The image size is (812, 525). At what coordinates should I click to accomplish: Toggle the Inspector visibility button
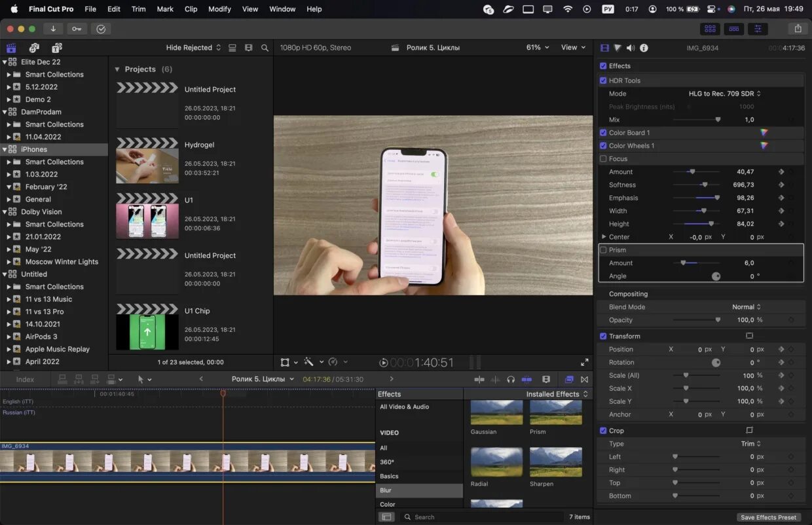point(758,29)
